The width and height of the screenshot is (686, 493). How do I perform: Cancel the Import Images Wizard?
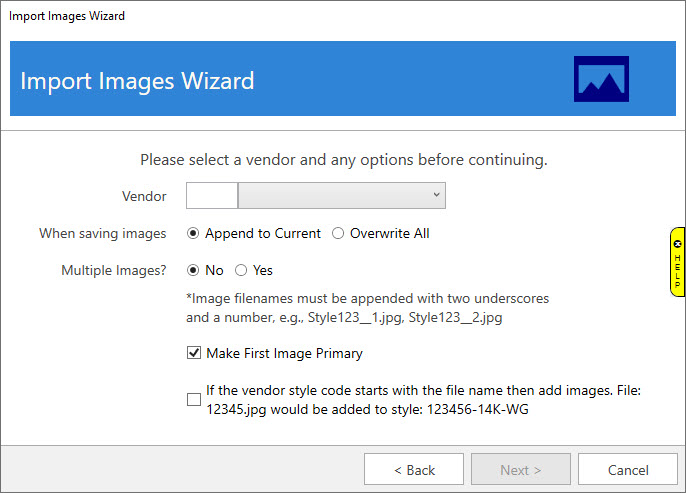coord(627,470)
